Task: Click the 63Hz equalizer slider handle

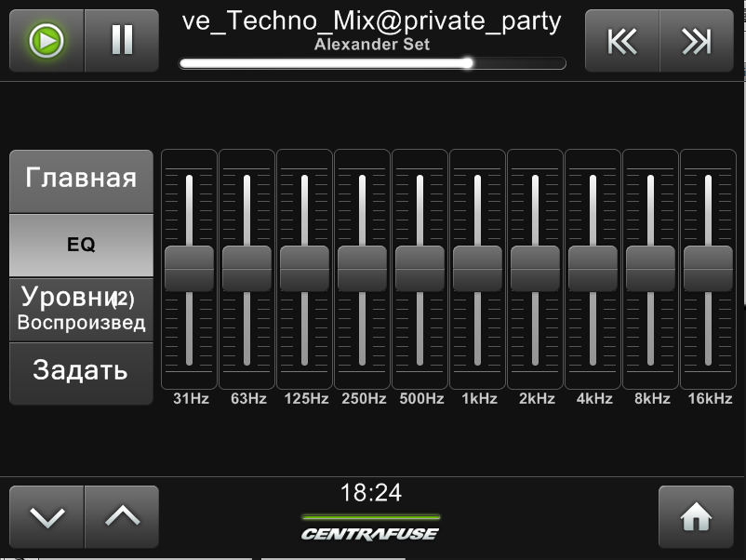Action: tap(246, 269)
